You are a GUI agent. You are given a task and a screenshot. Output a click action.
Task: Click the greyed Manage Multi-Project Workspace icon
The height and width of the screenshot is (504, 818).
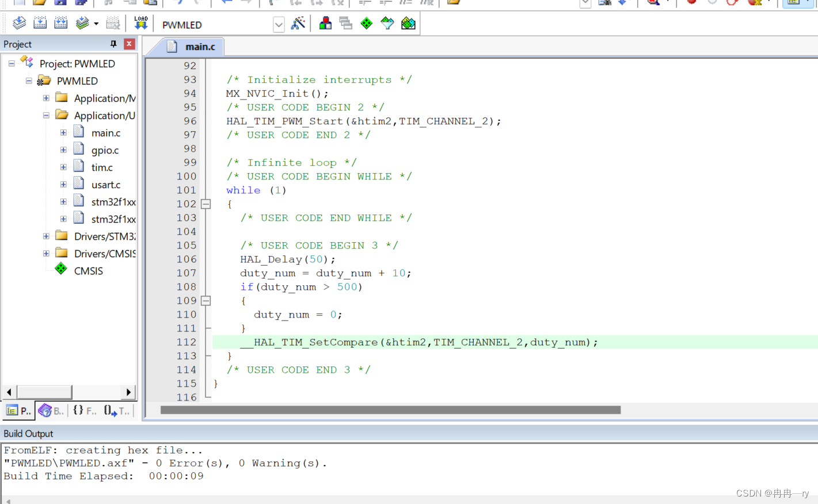coord(346,24)
